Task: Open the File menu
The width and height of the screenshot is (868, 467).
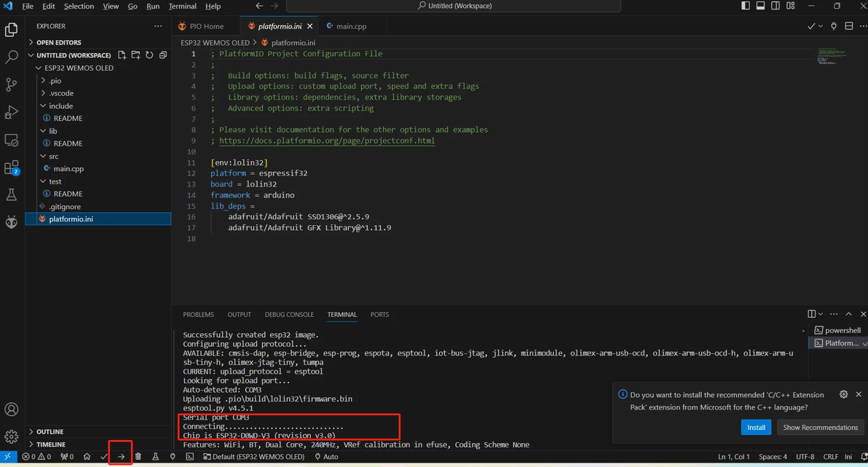Action: pos(27,6)
